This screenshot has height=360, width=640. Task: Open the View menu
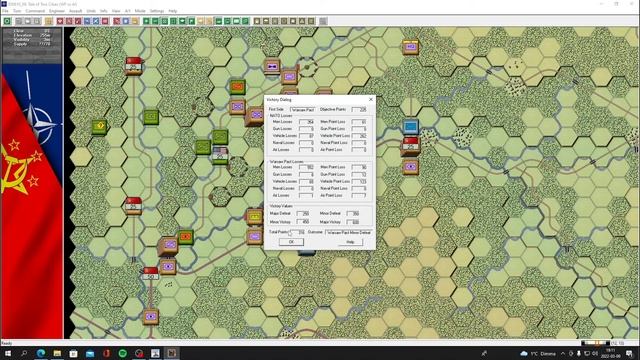point(116,11)
